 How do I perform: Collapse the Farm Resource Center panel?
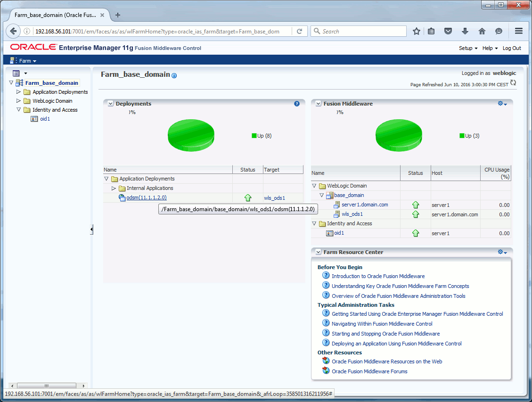tap(318, 252)
